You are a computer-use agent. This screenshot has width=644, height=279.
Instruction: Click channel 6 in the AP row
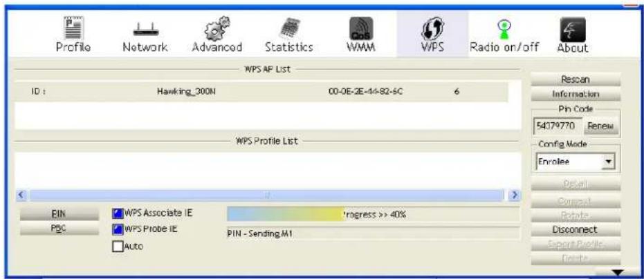pyautogui.click(x=457, y=91)
